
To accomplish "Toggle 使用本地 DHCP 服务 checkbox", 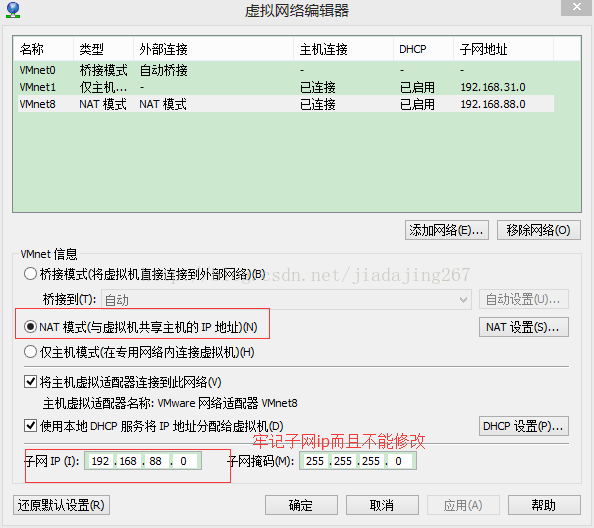I will (x=30, y=426).
